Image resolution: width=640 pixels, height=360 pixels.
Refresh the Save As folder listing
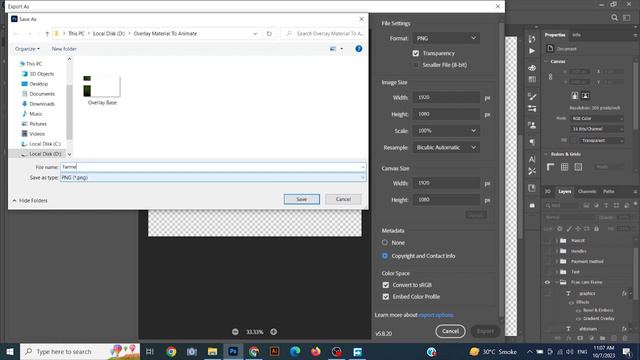coord(269,34)
